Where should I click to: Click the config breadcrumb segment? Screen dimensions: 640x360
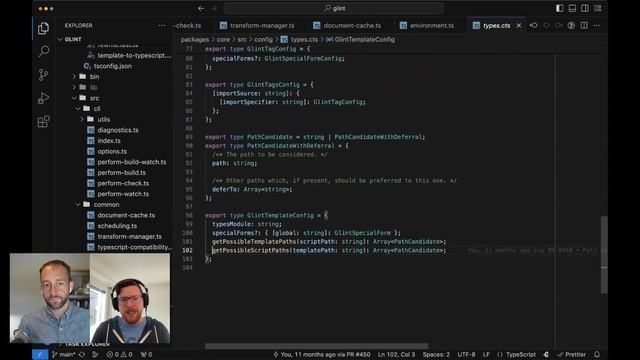[263, 40]
